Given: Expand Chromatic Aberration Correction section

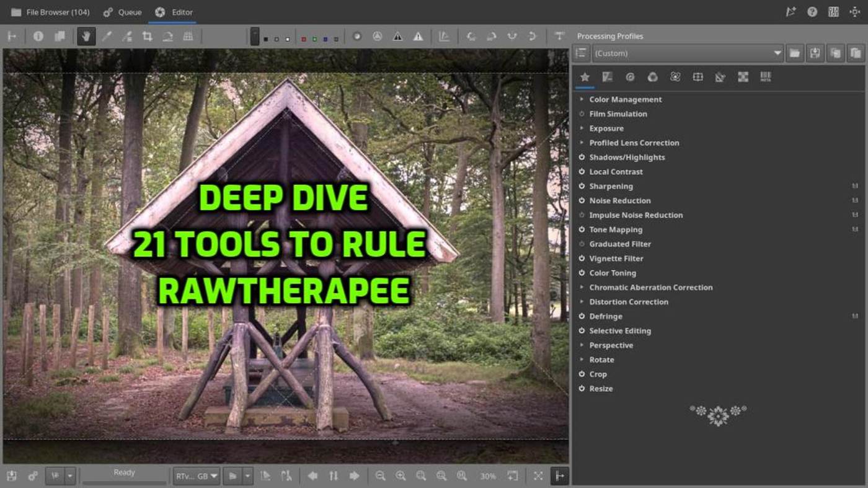Looking at the screenshot, I should pyautogui.click(x=582, y=288).
